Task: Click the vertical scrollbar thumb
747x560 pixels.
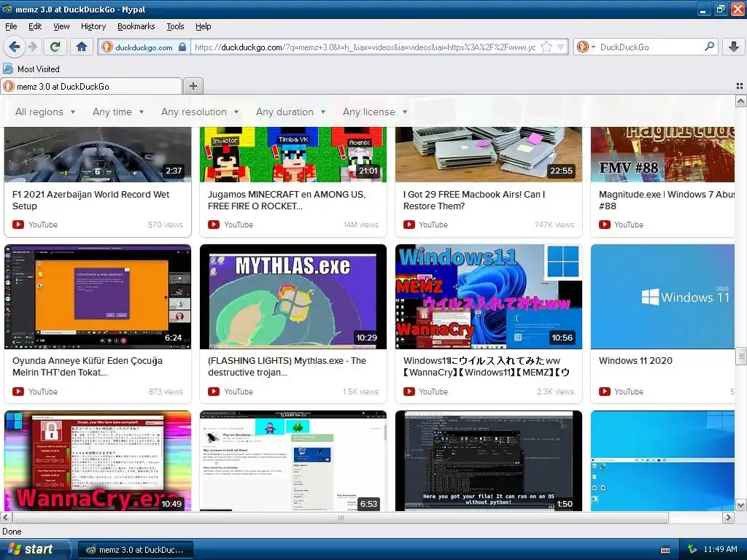Action: [x=741, y=356]
